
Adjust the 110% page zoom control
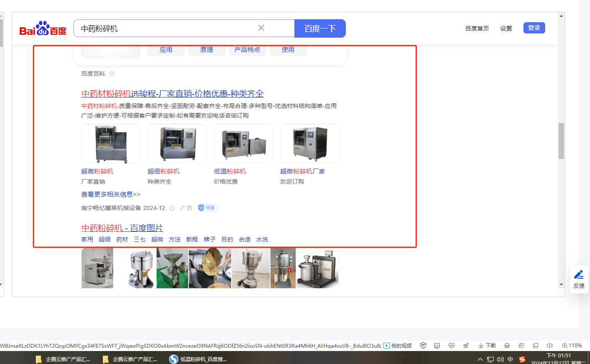pyautogui.click(x=572, y=346)
